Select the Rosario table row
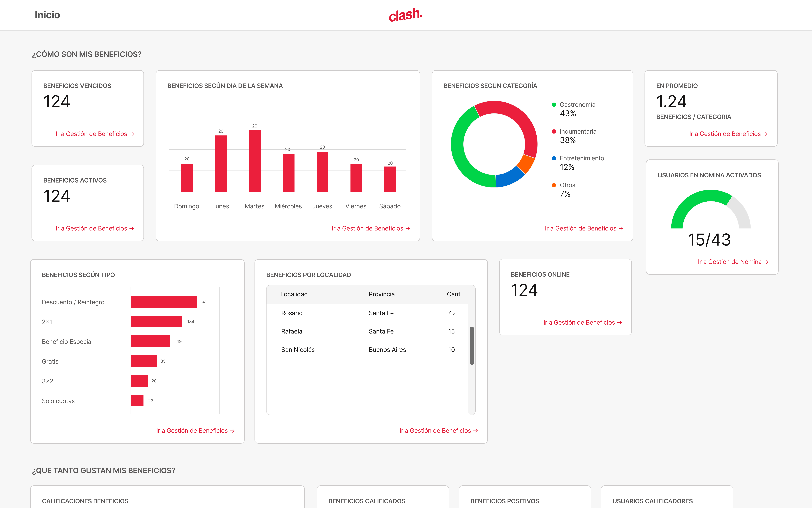 (x=367, y=313)
